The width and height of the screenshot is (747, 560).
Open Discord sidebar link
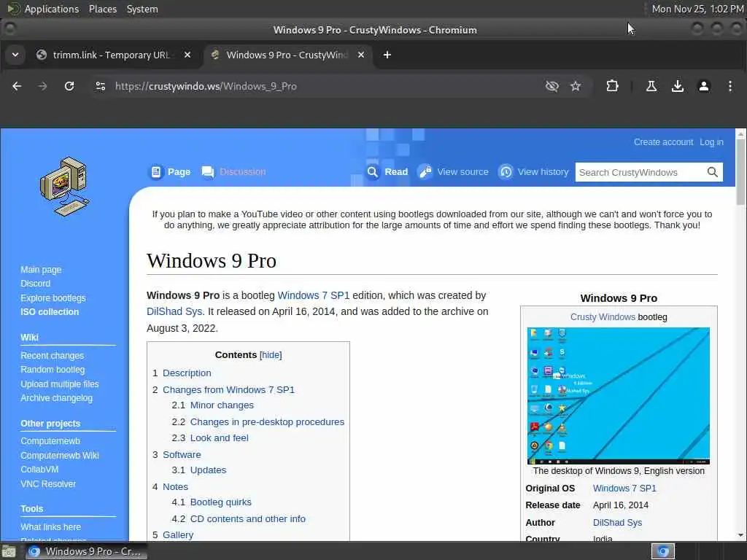coord(35,284)
